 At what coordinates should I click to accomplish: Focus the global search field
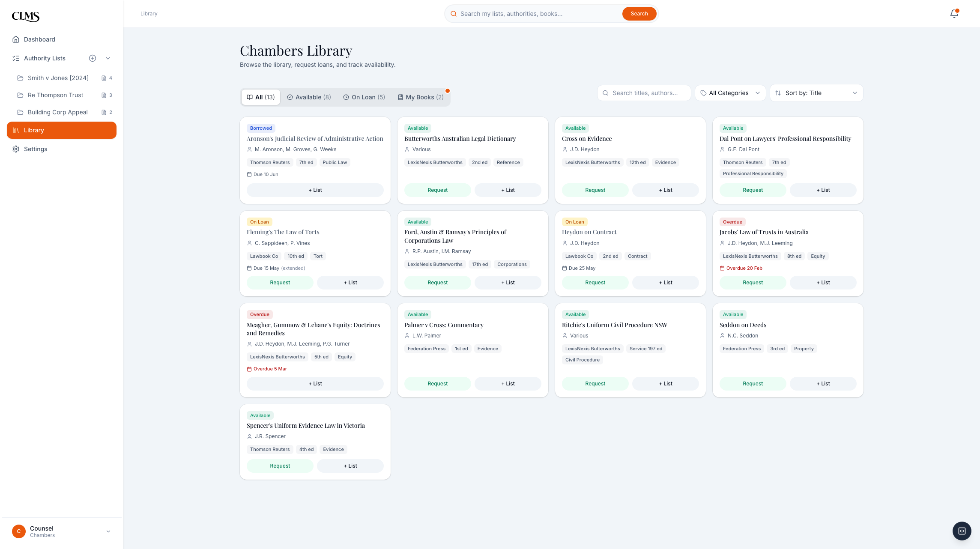[539, 14]
